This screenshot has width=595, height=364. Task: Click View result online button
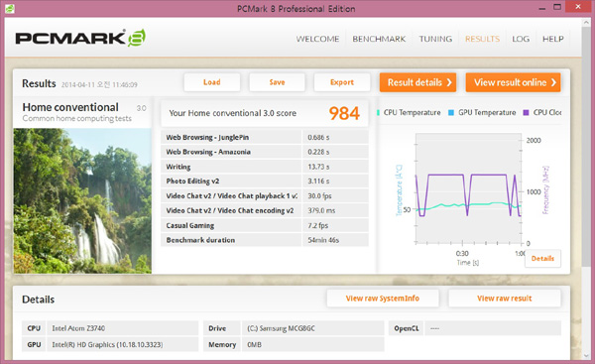[x=513, y=82]
